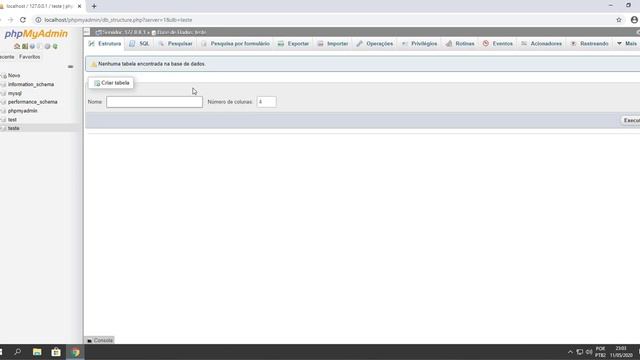Open Pesquisa por formulário tab
This screenshot has height=360, width=640.
coord(236,44)
